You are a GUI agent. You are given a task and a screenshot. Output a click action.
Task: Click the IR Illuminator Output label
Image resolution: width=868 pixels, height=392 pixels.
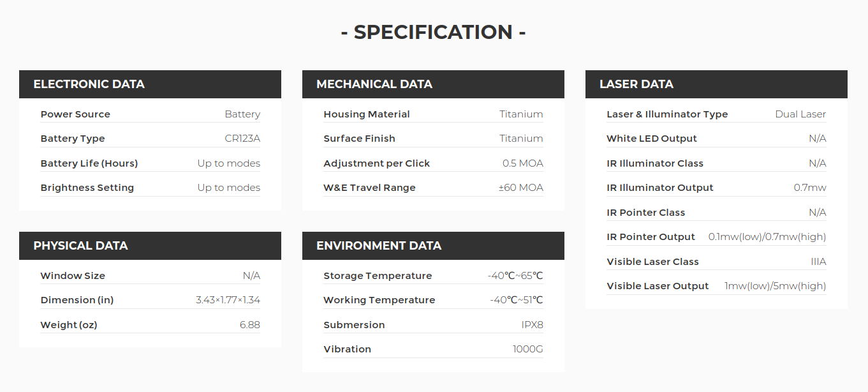click(660, 188)
